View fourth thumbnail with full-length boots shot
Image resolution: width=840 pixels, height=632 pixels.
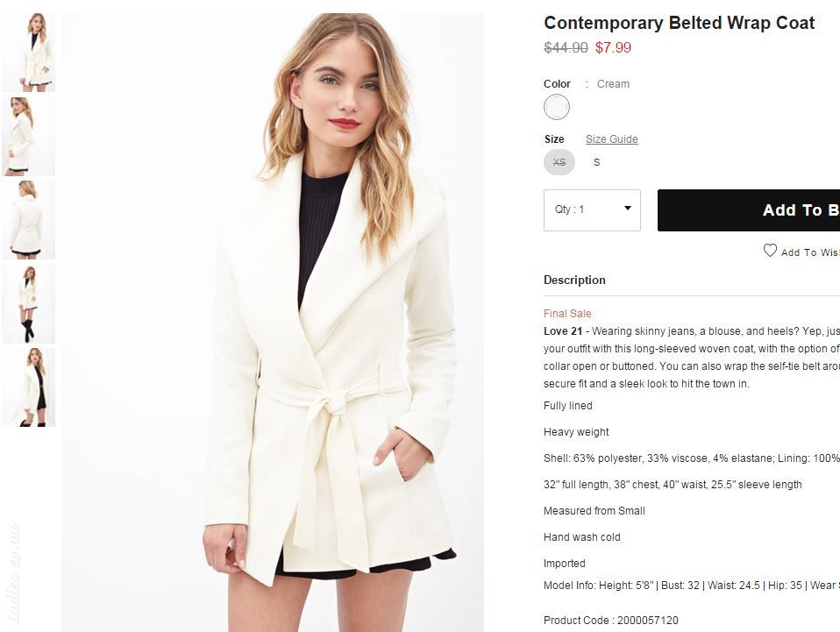click(28, 303)
